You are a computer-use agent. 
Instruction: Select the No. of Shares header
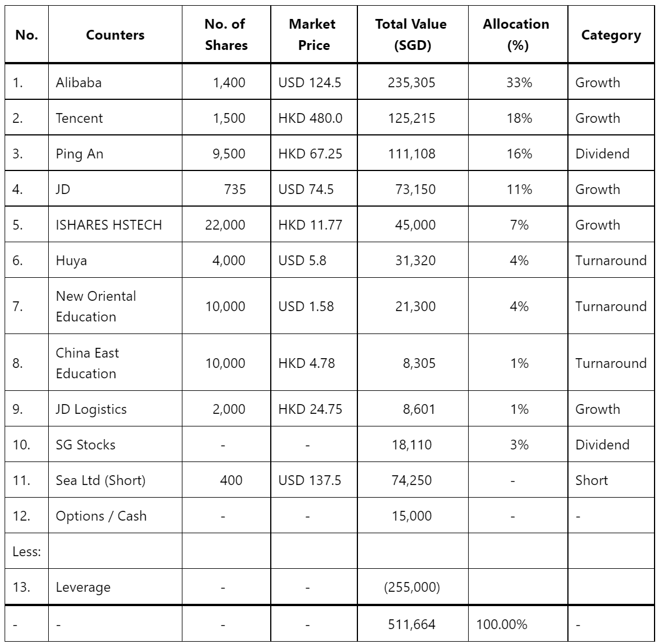[x=225, y=35]
